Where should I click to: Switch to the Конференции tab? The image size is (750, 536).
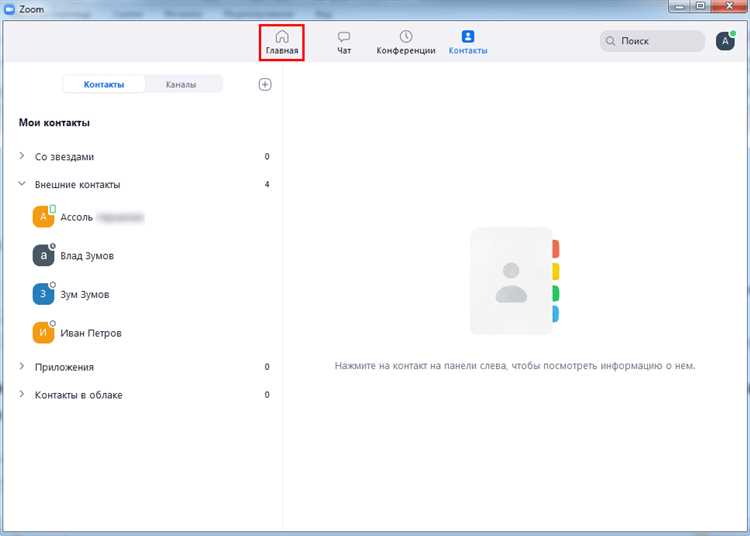point(406,43)
